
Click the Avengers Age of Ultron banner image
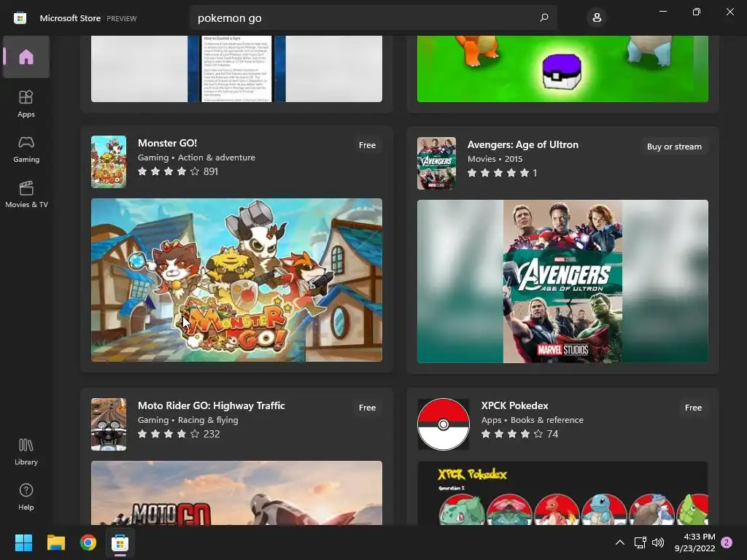coord(562,281)
